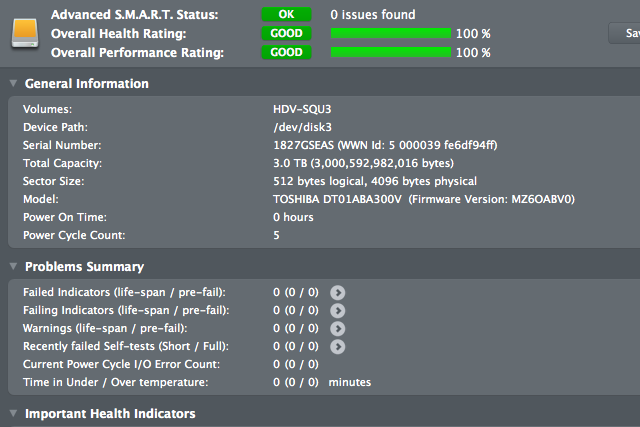The width and height of the screenshot is (640, 427).
Task: Toggle the Important Health Indicators triangle
Action: coord(13,414)
